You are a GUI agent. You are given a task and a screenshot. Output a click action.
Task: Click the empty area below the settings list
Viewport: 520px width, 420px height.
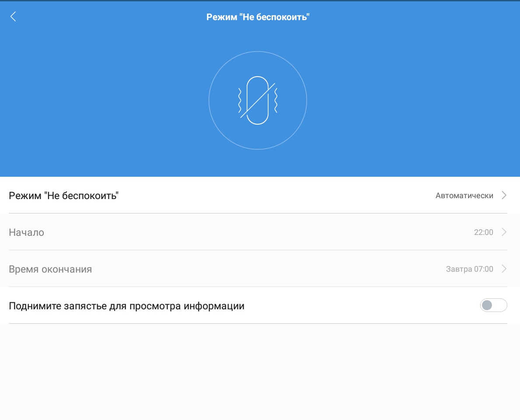[260, 372]
